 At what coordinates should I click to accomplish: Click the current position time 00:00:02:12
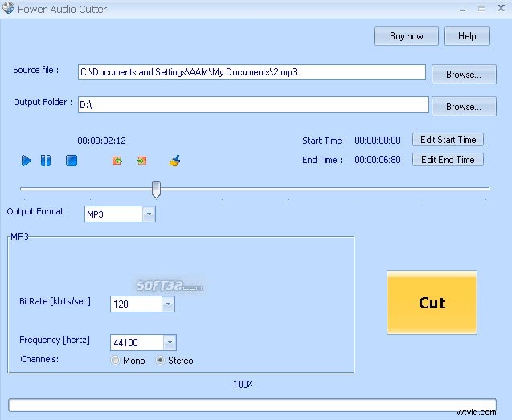[x=101, y=141]
